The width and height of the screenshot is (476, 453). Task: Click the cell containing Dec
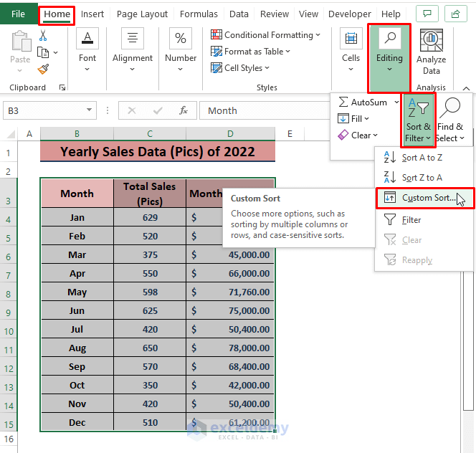click(x=77, y=422)
